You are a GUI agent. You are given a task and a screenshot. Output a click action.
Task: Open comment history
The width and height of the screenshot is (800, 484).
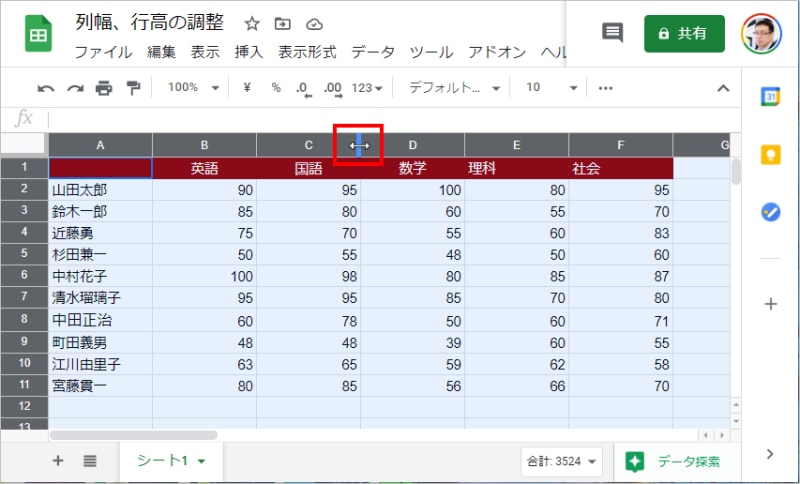[x=613, y=33]
